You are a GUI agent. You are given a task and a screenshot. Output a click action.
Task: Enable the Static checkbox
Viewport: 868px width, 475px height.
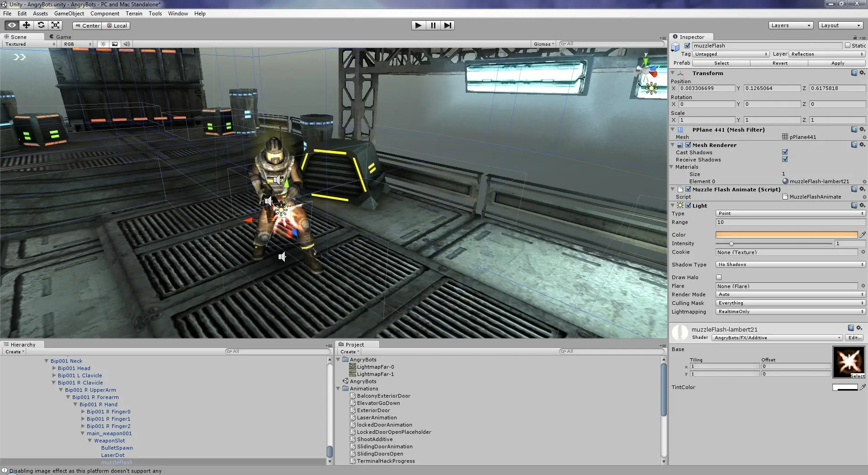[x=848, y=46]
